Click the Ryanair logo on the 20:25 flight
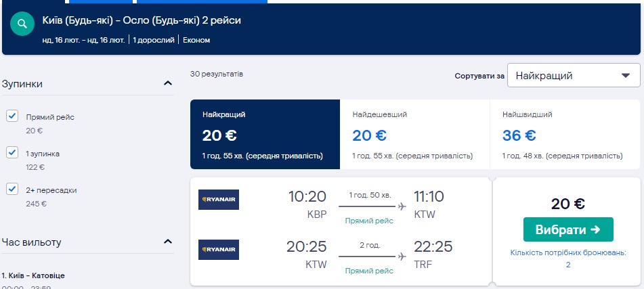 [219, 250]
